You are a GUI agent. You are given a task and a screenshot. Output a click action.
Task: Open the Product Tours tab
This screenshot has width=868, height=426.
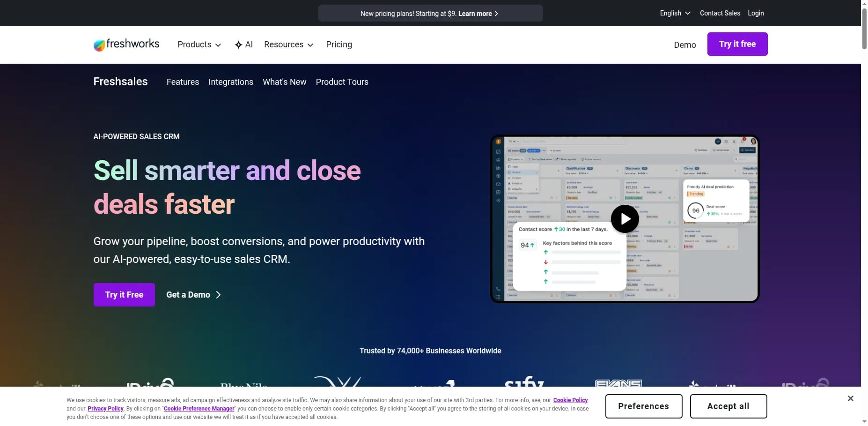tap(342, 82)
